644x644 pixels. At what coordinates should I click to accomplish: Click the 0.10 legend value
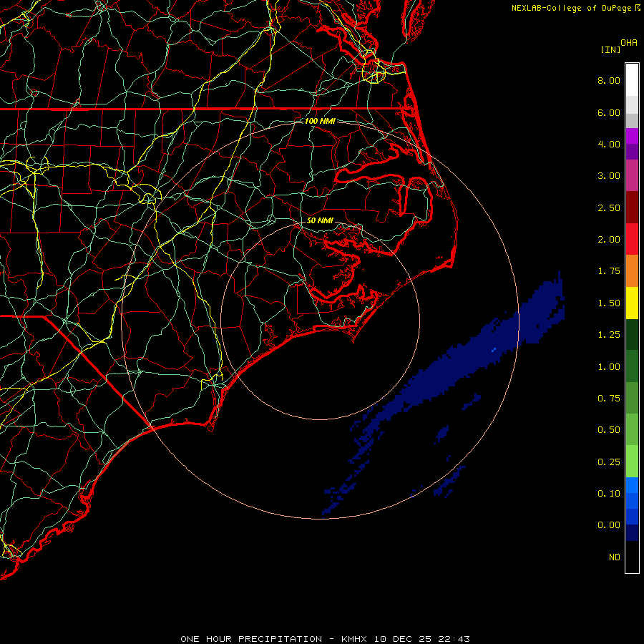point(609,494)
